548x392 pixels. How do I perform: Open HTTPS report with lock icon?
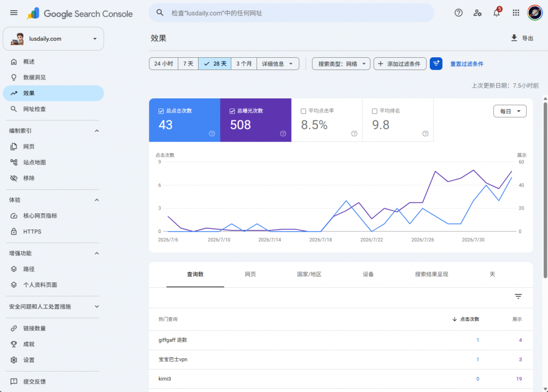click(x=53, y=232)
